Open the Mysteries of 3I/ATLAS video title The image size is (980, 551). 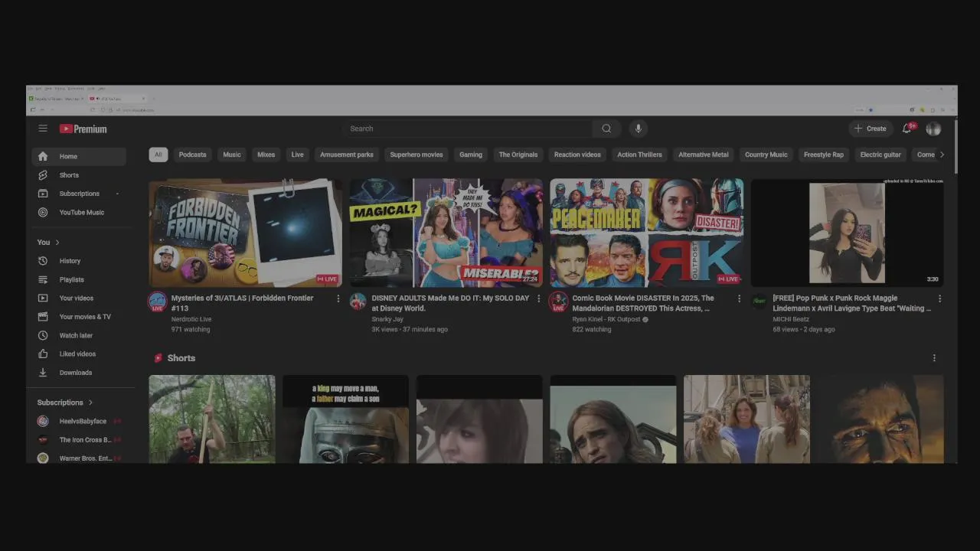(242, 303)
